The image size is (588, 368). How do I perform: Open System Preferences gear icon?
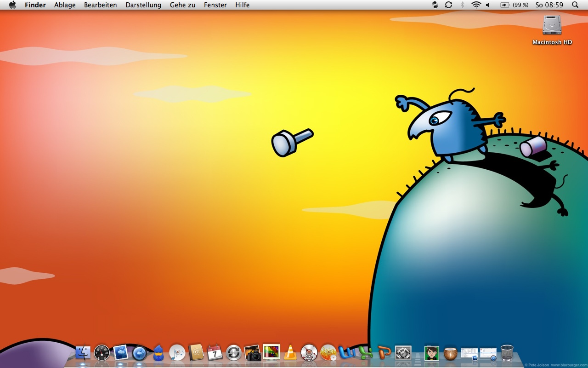point(403,353)
